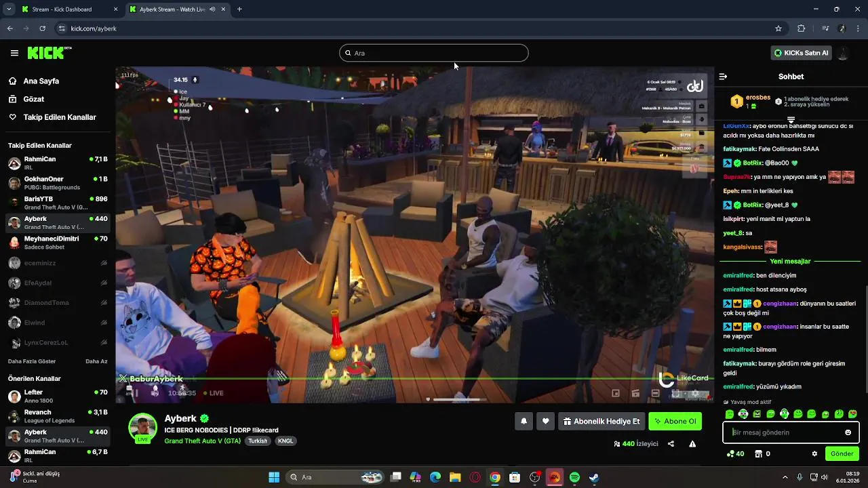Image resolution: width=868 pixels, height=488 pixels.
Task: Click Daha Fazla Göster
Action: pos(32,361)
